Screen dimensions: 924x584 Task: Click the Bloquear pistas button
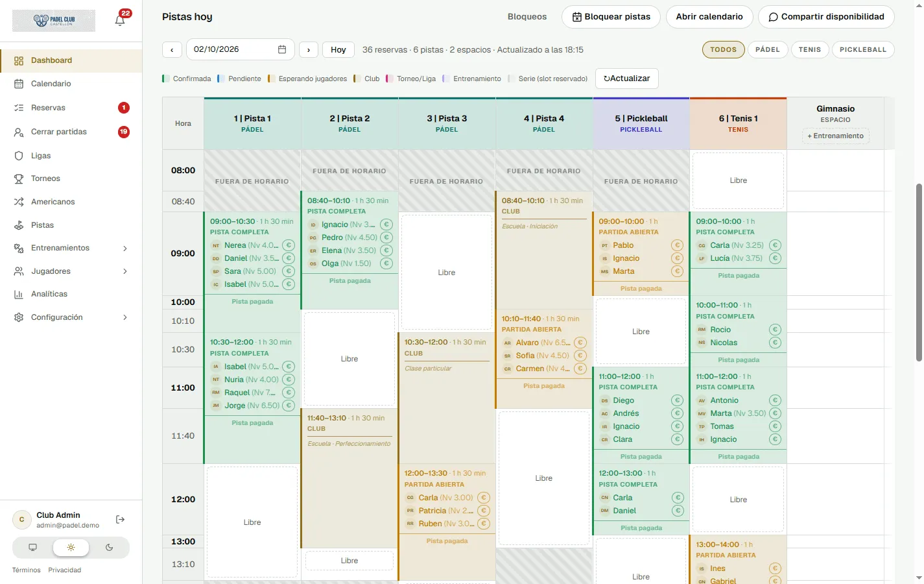611,17
